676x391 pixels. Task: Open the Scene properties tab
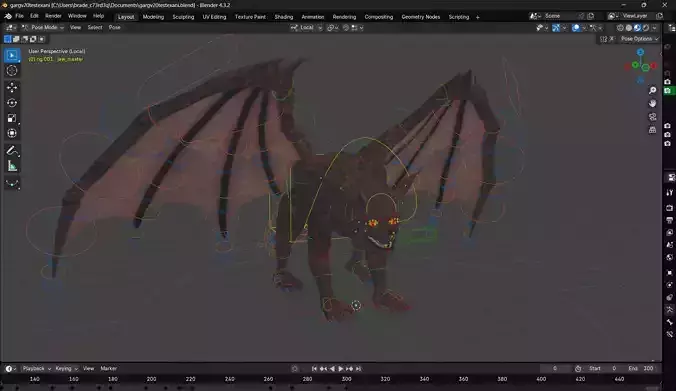coord(670,245)
